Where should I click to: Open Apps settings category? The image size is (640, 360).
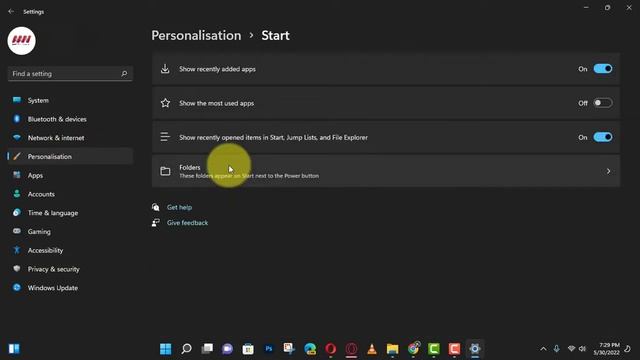click(70, 176)
